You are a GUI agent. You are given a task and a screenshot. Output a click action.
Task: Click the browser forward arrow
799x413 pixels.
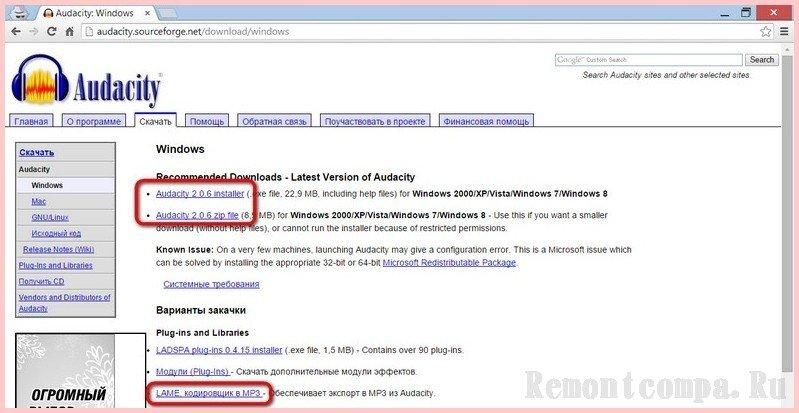tap(34, 32)
